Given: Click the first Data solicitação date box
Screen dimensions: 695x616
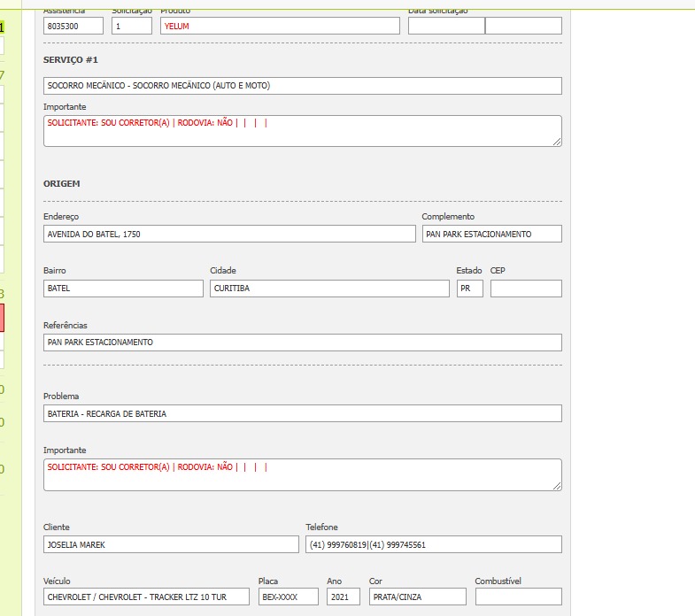Looking at the screenshot, I should pos(445,27).
